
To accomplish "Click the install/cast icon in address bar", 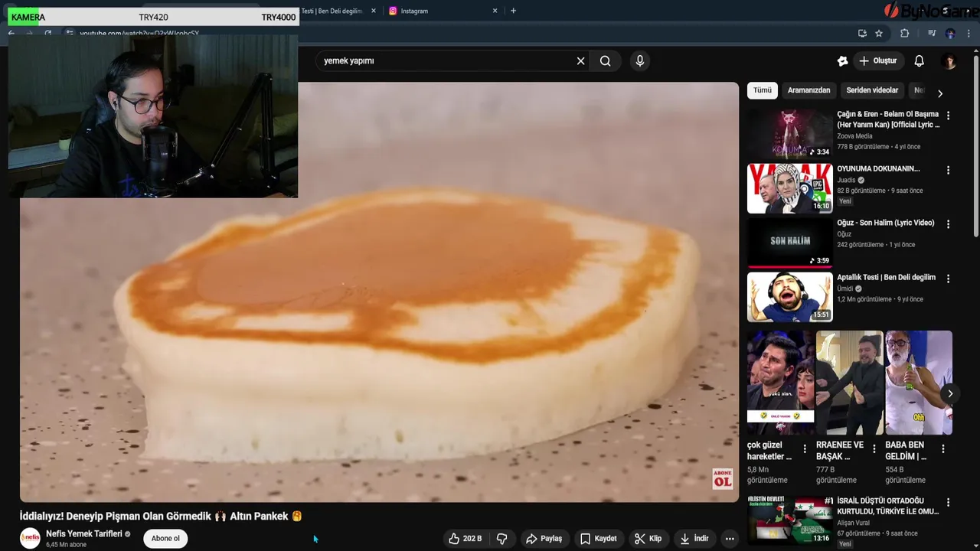I will tap(862, 33).
